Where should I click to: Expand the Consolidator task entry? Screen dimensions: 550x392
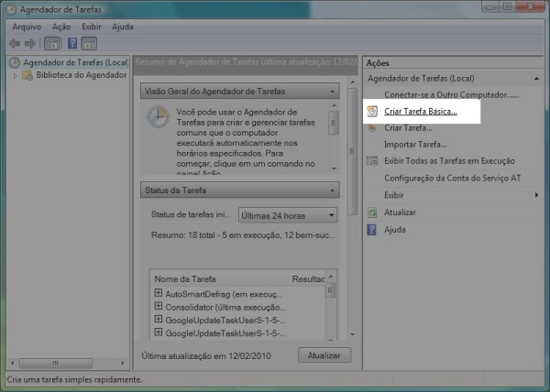[159, 306]
